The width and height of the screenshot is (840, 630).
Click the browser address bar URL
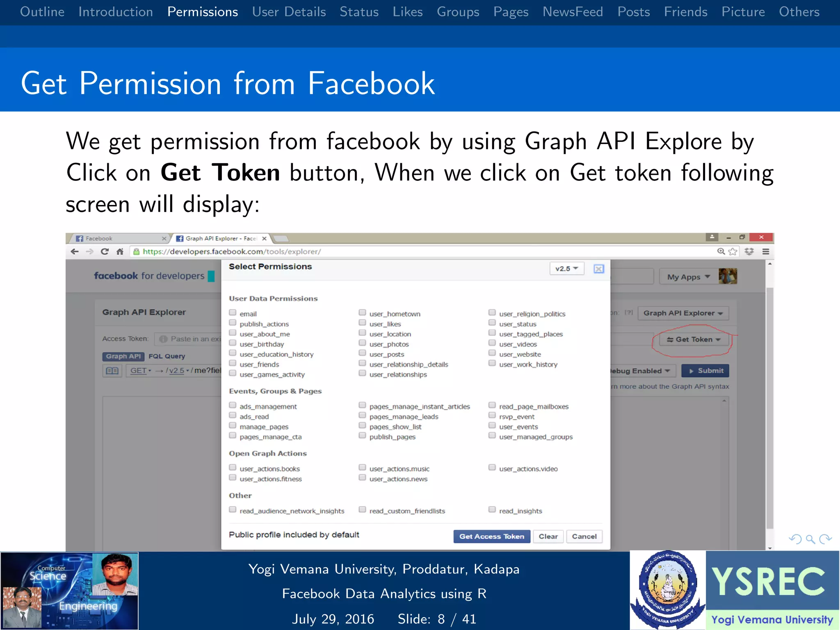tap(232, 251)
